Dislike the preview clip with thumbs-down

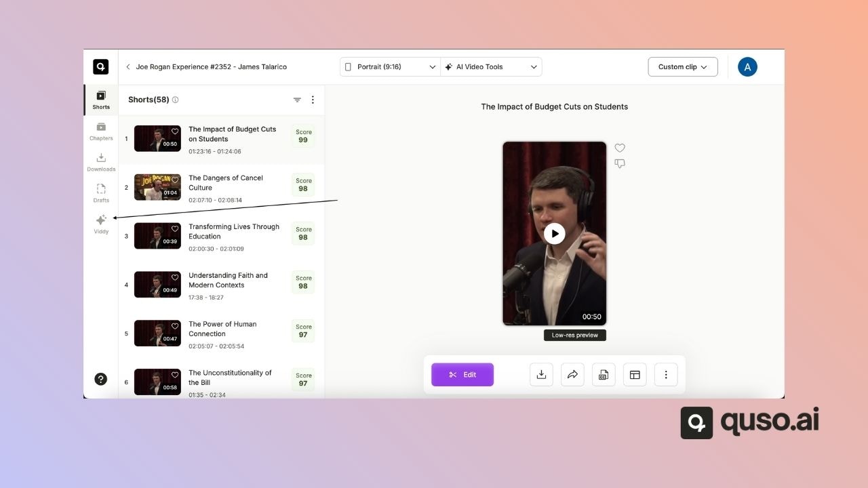click(620, 163)
